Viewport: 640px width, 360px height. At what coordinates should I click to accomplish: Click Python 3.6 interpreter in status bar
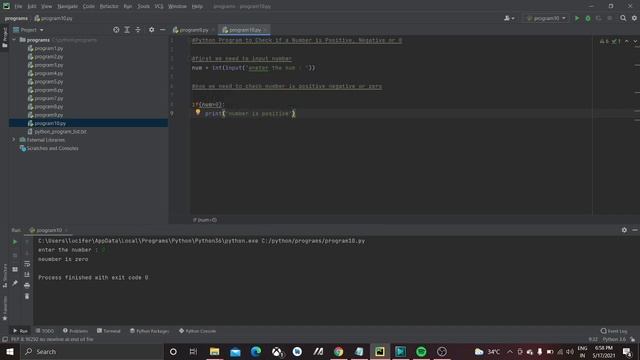(x=614, y=339)
